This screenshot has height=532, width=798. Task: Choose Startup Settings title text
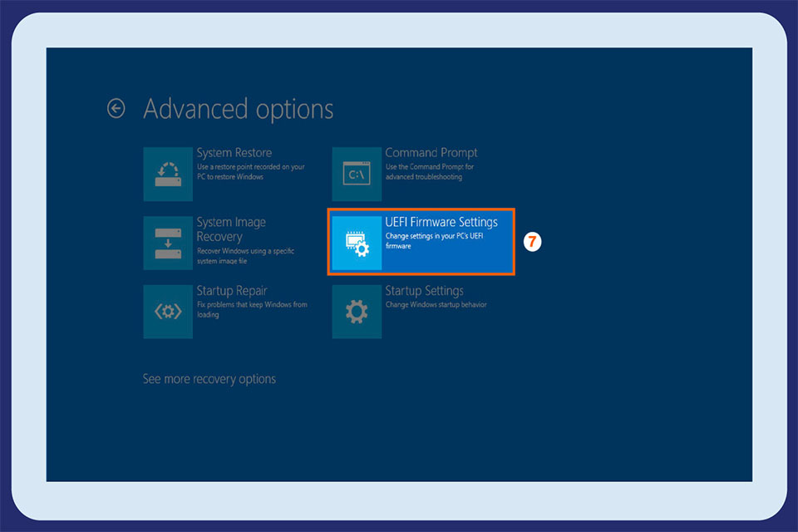(x=424, y=291)
